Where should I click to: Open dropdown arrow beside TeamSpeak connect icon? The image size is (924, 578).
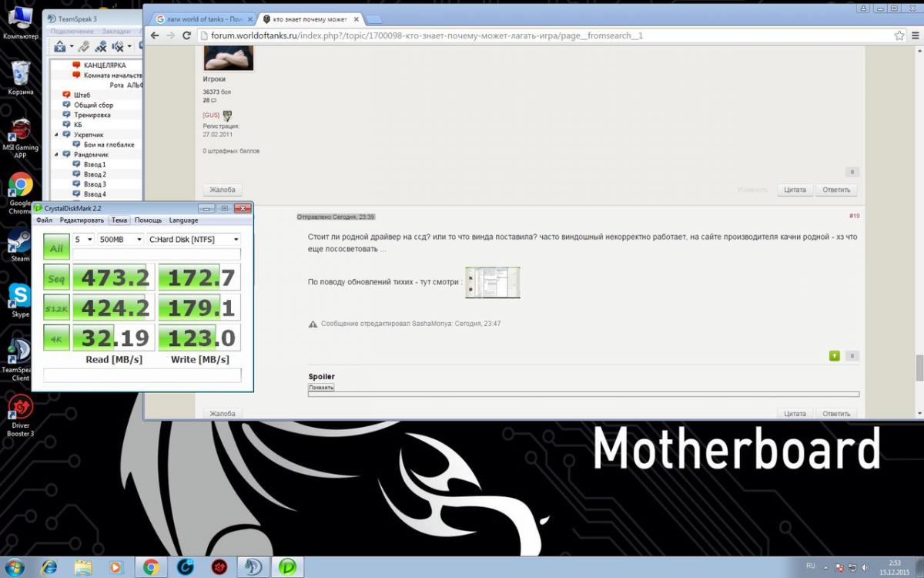point(72,47)
